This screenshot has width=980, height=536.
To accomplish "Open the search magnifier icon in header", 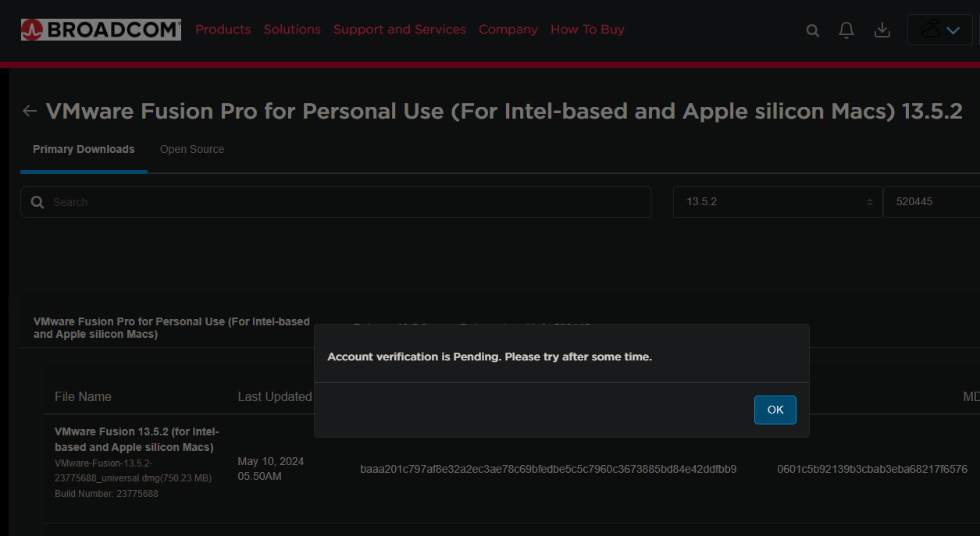I will coord(812,30).
